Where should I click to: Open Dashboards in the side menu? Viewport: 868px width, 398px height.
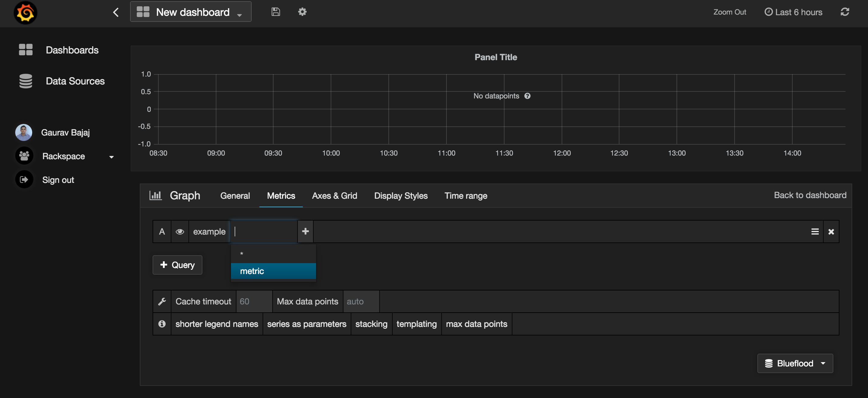coord(72,50)
